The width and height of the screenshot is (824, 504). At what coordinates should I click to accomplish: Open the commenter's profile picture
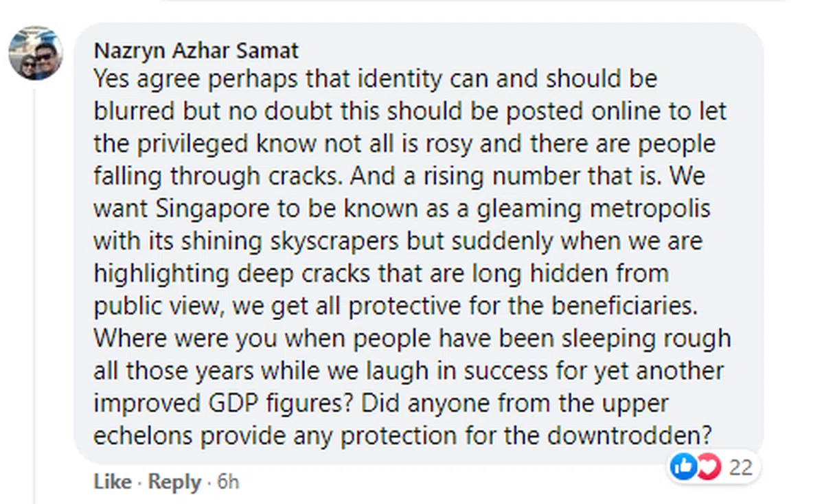click(36, 54)
